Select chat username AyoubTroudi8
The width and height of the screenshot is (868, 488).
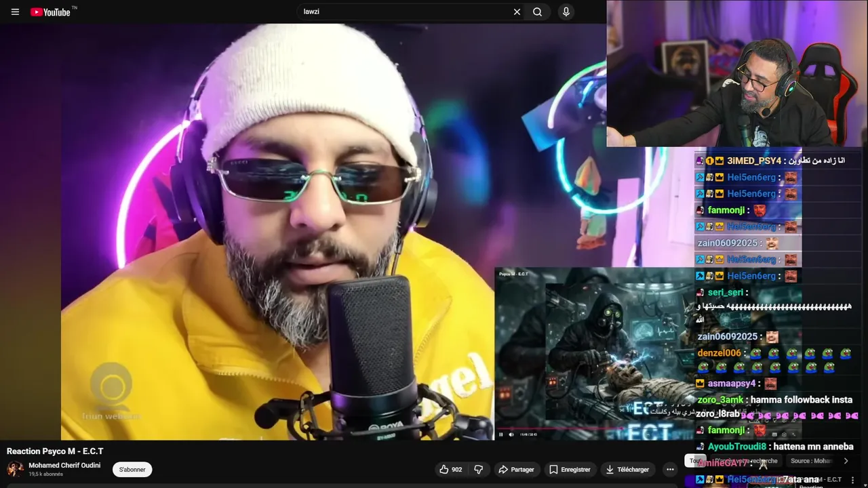736,447
